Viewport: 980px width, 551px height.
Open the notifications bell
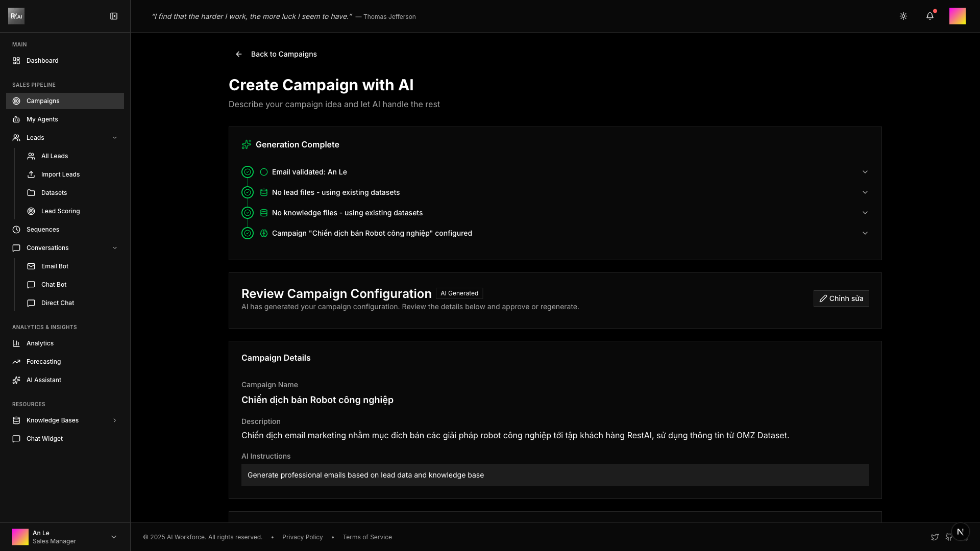pyautogui.click(x=929, y=16)
